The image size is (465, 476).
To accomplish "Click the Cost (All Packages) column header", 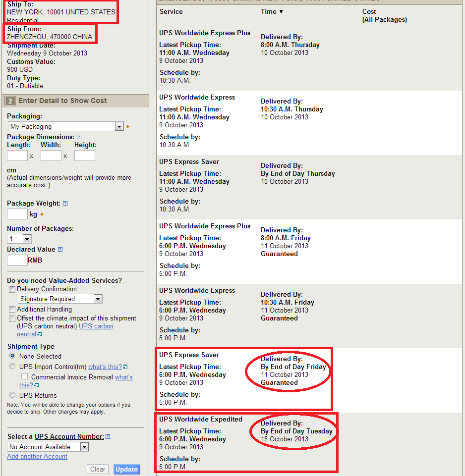I will click(385, 15).
